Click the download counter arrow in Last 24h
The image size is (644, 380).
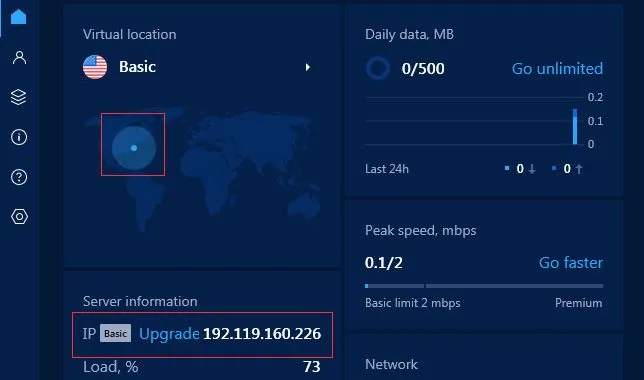[532, 169]
